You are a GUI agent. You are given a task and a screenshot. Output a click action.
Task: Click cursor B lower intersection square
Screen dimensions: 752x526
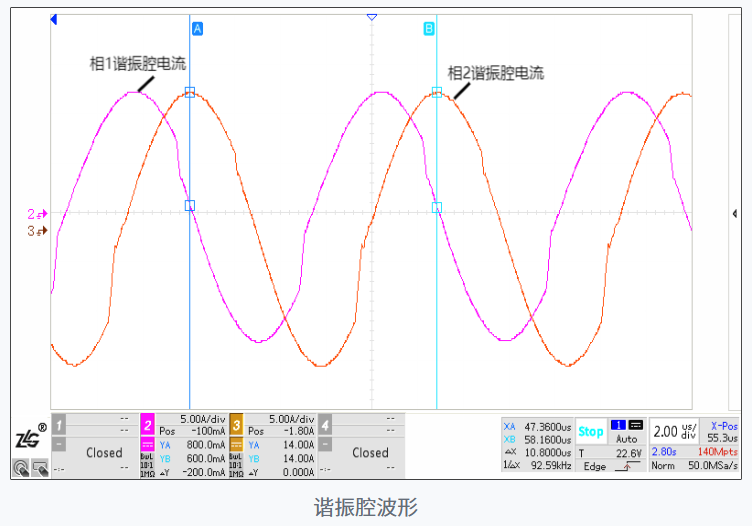pyautogui.click(x=437, y=208)
